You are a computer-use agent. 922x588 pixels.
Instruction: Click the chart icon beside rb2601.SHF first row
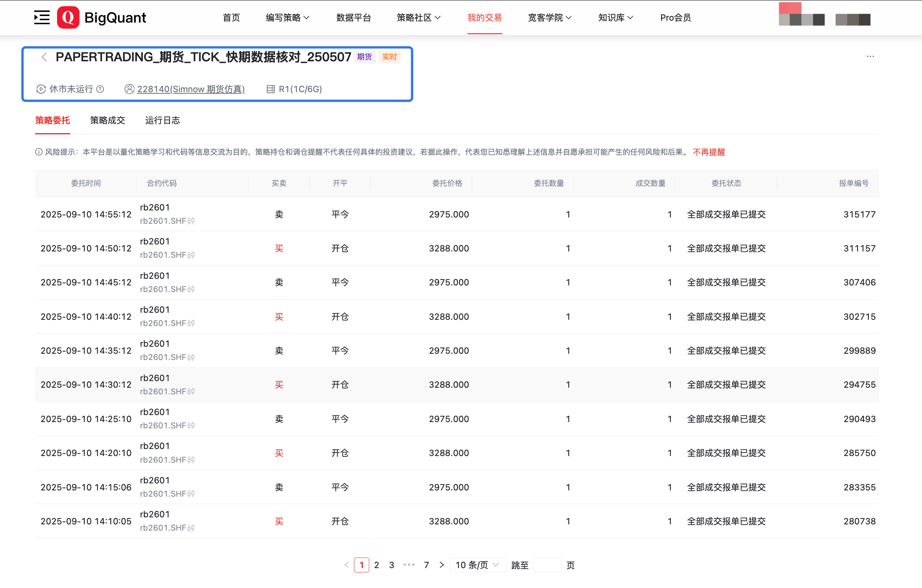coord(191,221)
